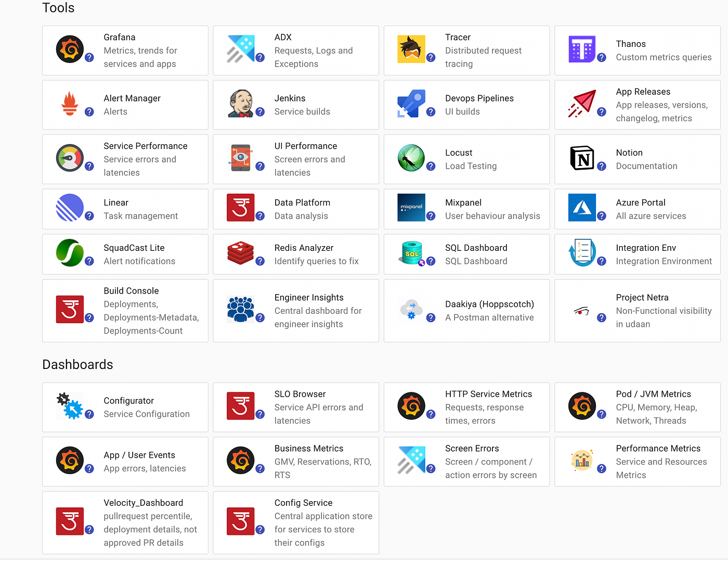The height and width of the screenshot is (561, 728).
Task: Click 'Identify queries to fix' text
Action: click(317, 261)
